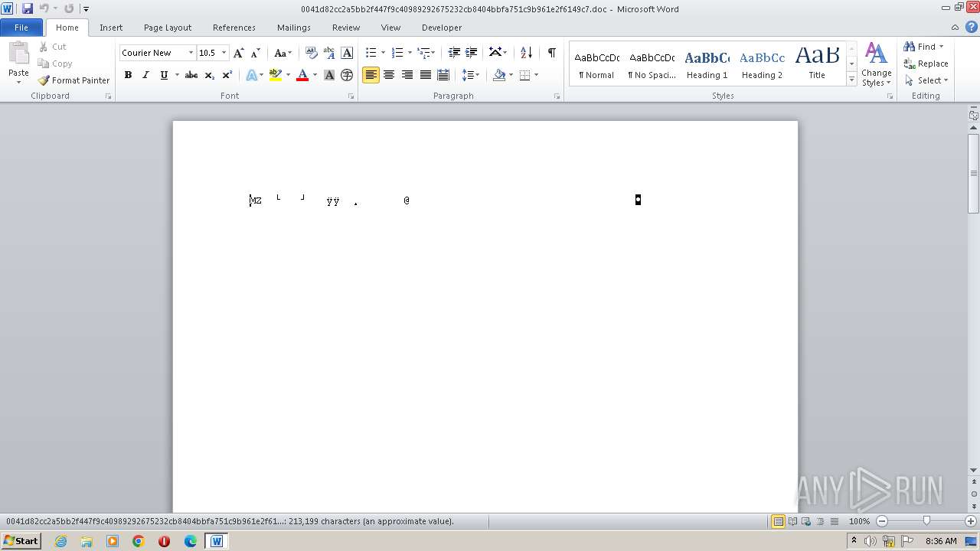The width and height of the screenshot is (980, 551).
Task: Open the font size dropdown
Action: (x=224, y=53)
